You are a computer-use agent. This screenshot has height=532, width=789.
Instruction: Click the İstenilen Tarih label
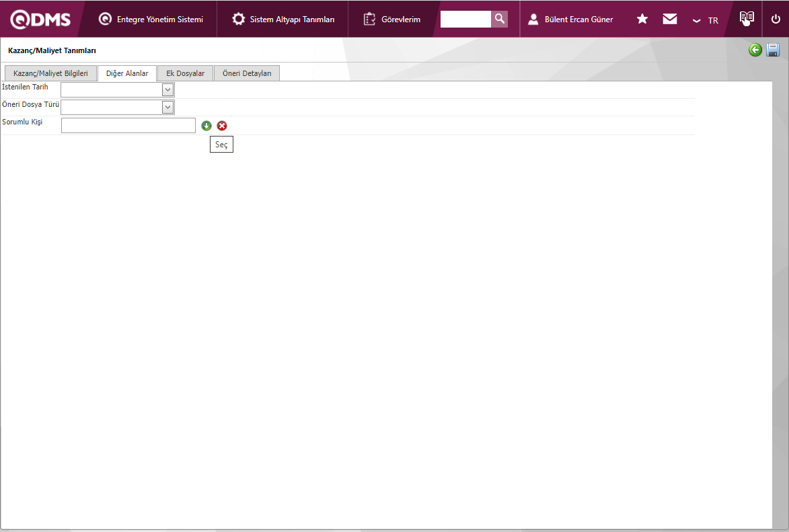25,87
